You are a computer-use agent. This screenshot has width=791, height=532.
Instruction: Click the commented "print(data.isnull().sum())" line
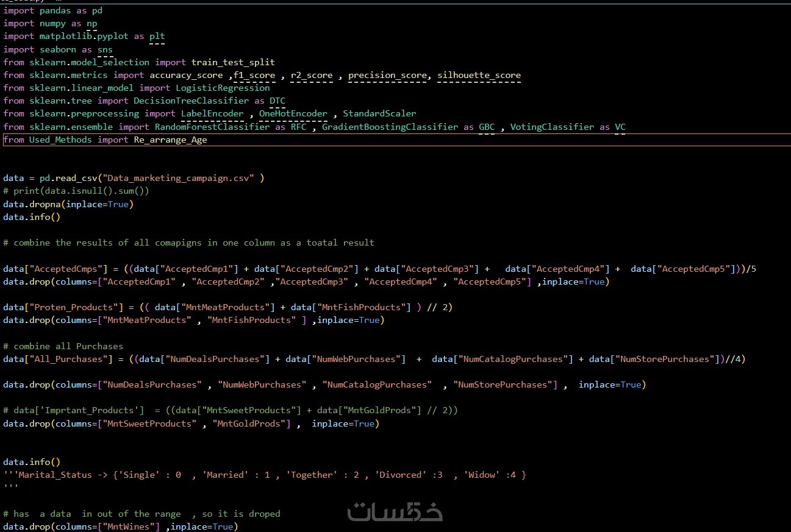(76, 191)
